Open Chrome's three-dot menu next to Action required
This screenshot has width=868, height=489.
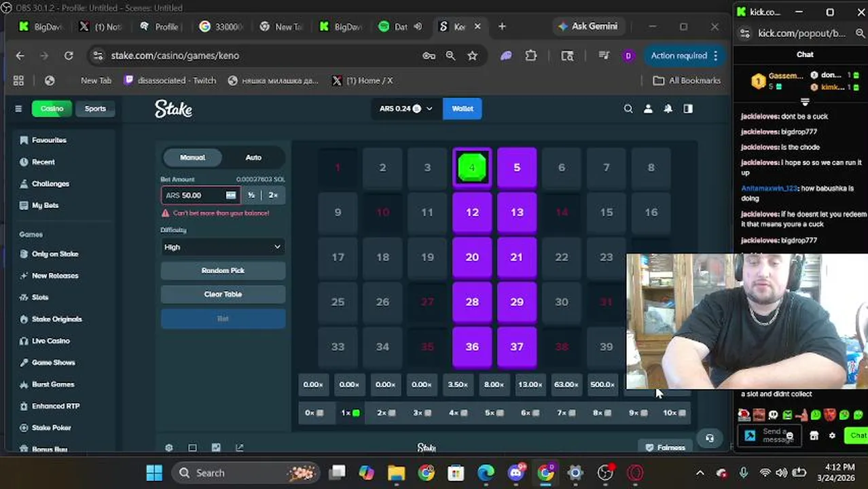coord(715,56)
